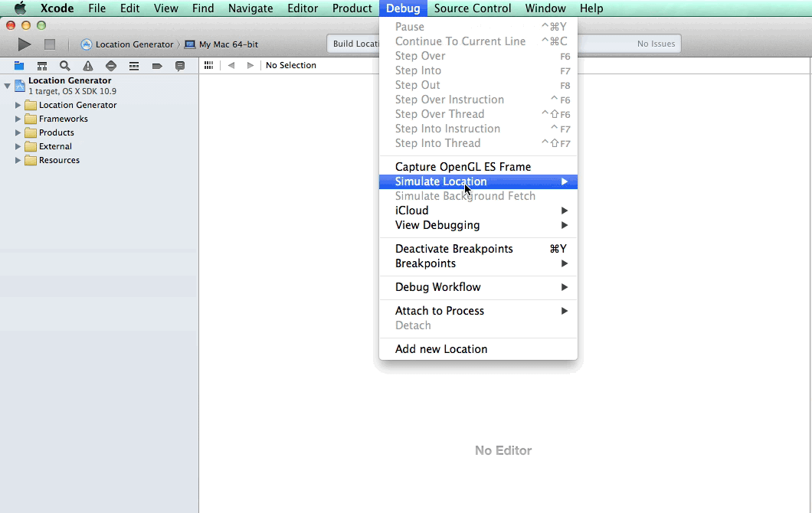
Task: Open the Debug Workflow submenu
Action: (x=478, y=287)
